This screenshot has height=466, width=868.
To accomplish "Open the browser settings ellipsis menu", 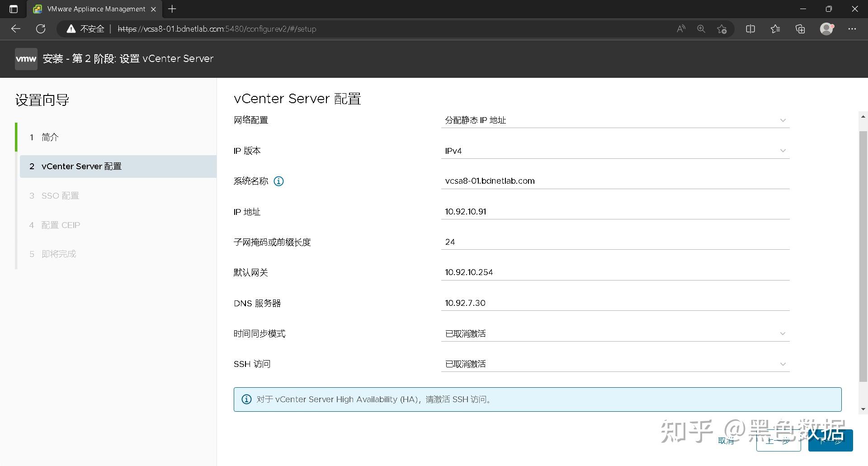I will 852,29.
